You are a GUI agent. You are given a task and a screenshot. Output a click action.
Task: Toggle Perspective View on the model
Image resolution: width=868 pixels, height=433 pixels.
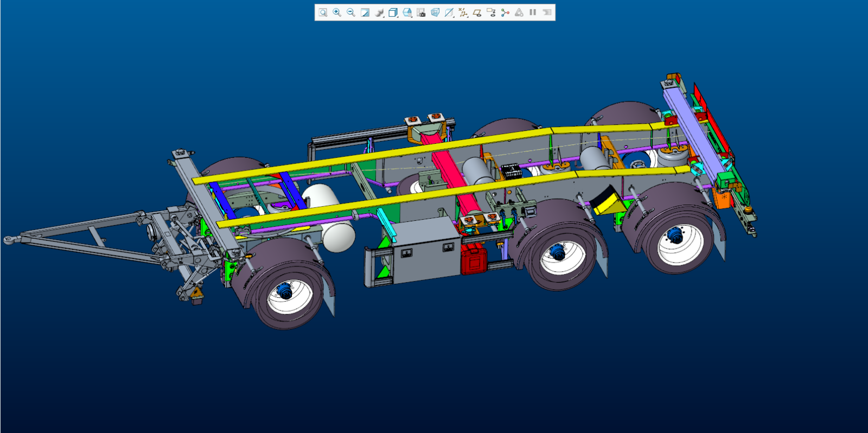pos(435,12)
